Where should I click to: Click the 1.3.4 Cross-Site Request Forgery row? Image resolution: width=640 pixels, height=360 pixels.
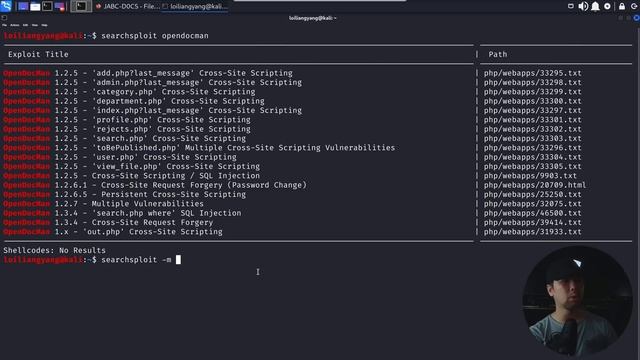pos(108,222)
